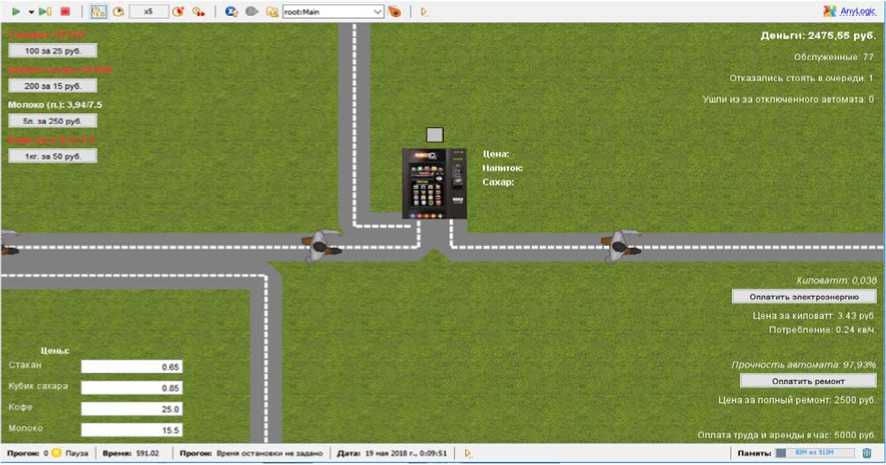Click the vending machine image

click(x=434, y=184)
